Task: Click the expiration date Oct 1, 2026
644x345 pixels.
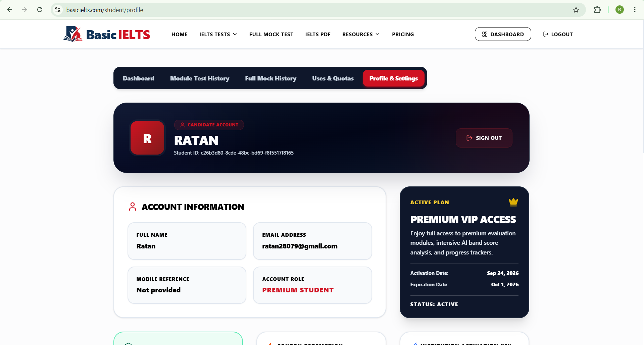Action: 505,285
